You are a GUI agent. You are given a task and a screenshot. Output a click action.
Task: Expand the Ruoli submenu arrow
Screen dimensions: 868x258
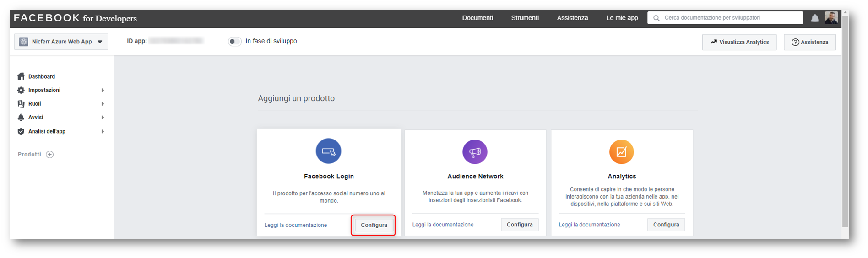103,104
